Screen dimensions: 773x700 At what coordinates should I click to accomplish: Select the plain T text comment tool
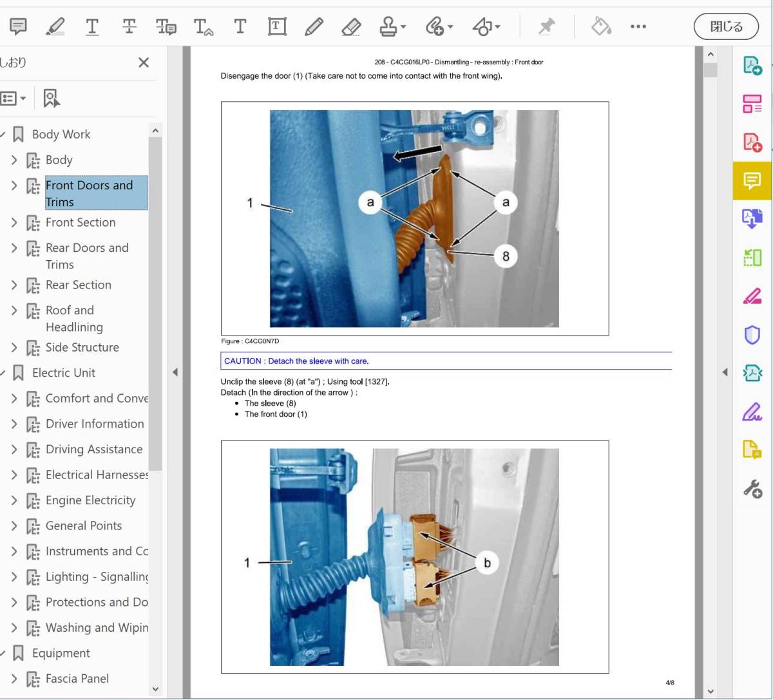[x=240, y=26]
